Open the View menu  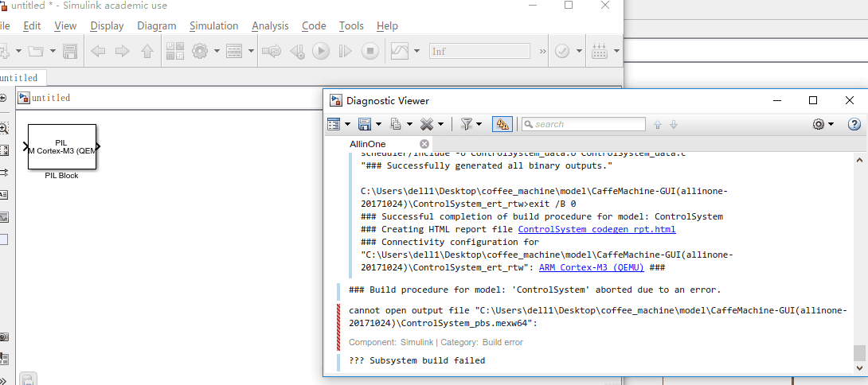pos(65,26)
